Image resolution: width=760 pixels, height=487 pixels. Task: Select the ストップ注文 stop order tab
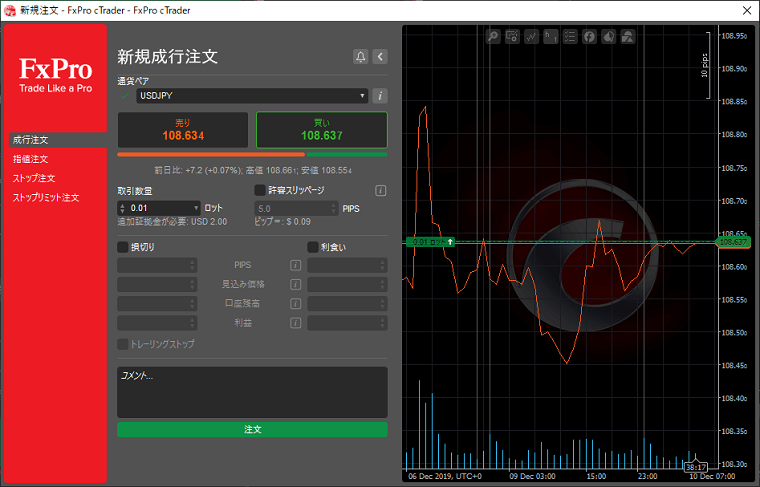tap(34, 178)
